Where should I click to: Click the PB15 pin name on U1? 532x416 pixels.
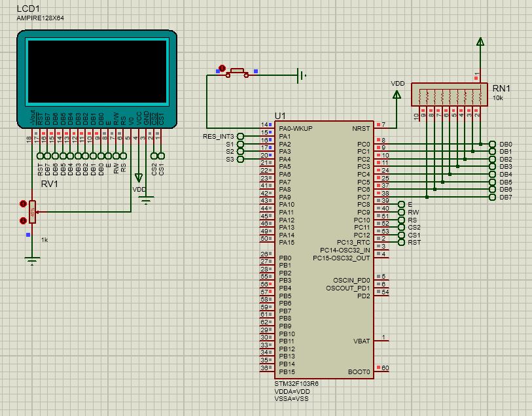click(x=287, y=372)
